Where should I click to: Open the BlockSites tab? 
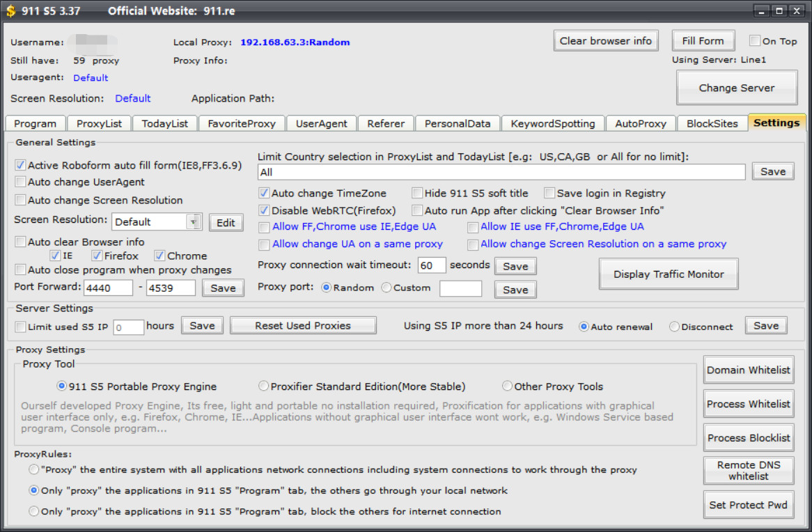click(712, 123)
